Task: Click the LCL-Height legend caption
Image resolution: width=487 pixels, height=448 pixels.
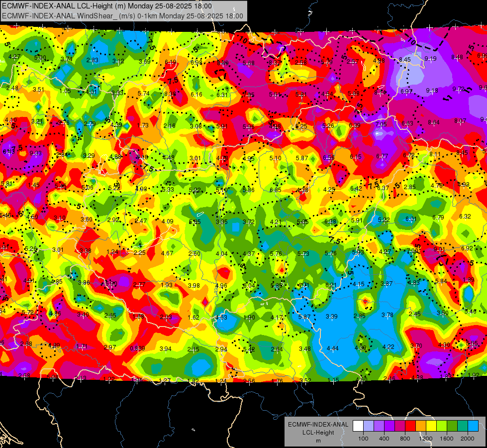Action: tap(318, 433)
